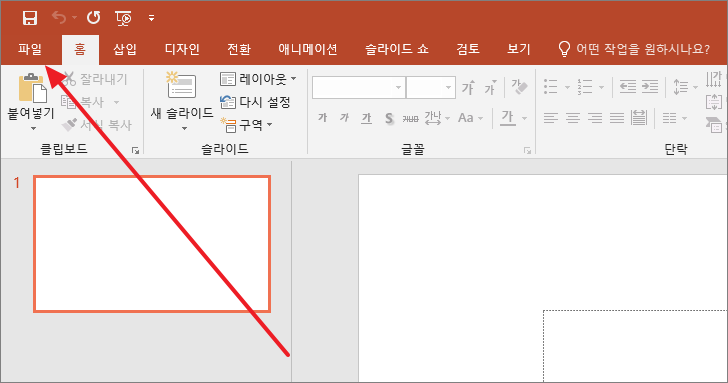Expand the 붙여넣기 paste options arrow
Viewport: 728px width, 383px height.
pos(33,128)
